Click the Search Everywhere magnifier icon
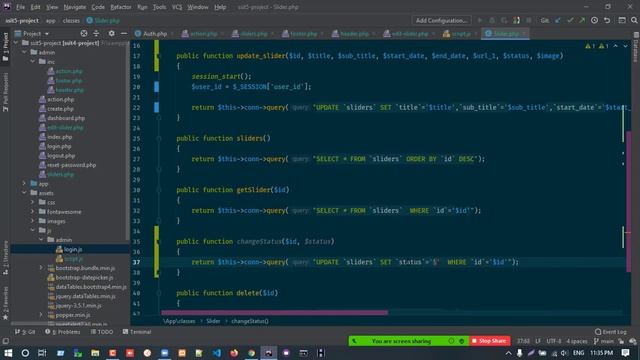640x360 pixels. 634,20
